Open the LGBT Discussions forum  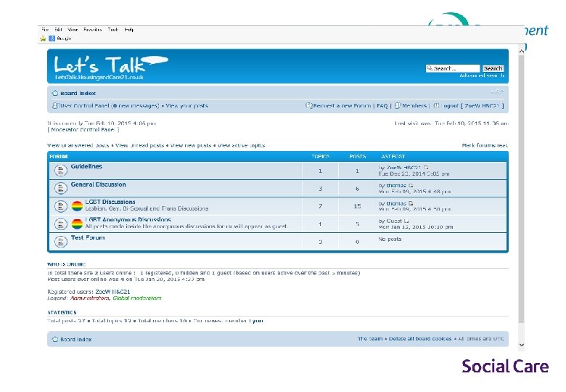110,202
